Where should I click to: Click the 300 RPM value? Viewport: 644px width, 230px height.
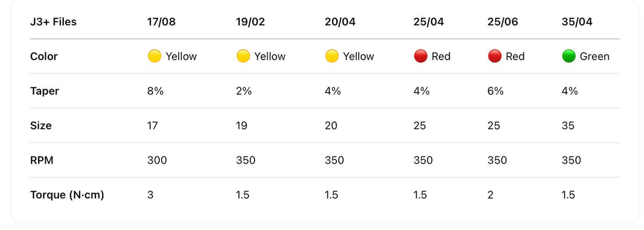(157, 160)
